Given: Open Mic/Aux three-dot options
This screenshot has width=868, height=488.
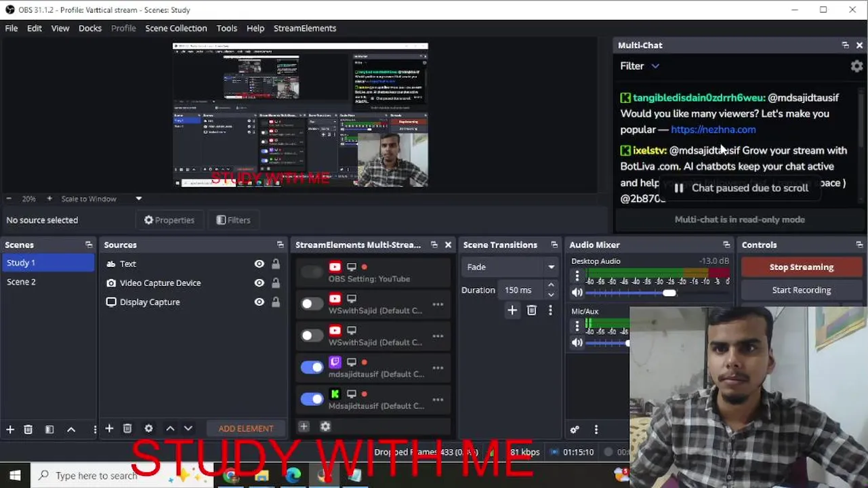Looking at the screenshot, I should pyautogui.click(x=577, y=326).
